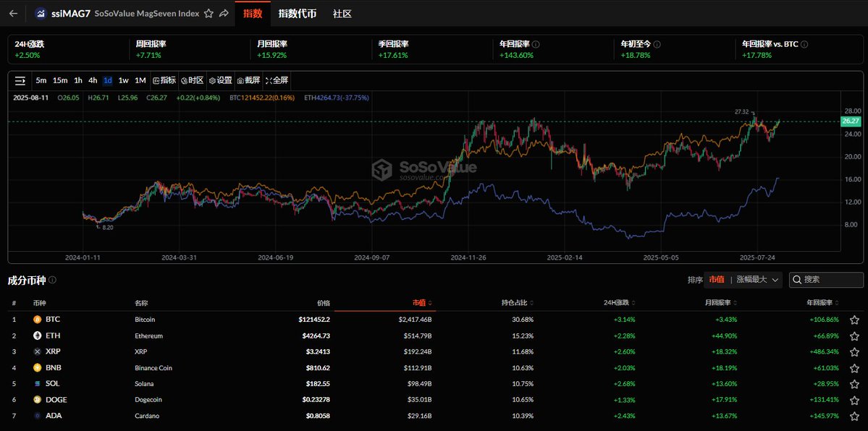Click the 26.27 price label on axis

pos(850,121)
